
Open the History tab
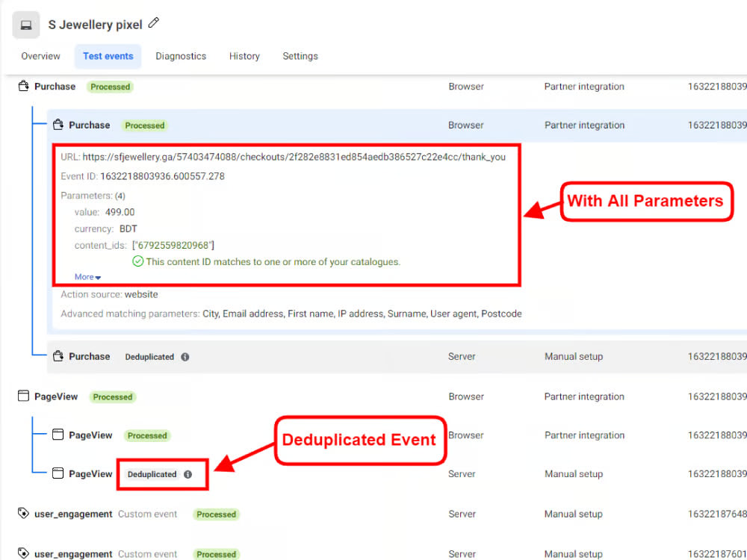coord(244,56)
